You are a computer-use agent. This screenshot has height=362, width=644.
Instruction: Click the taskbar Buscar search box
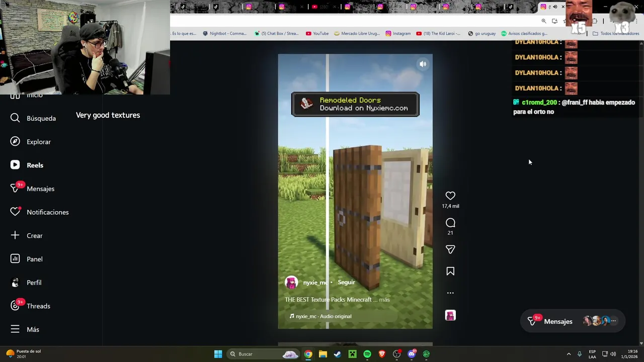(264, 354)
